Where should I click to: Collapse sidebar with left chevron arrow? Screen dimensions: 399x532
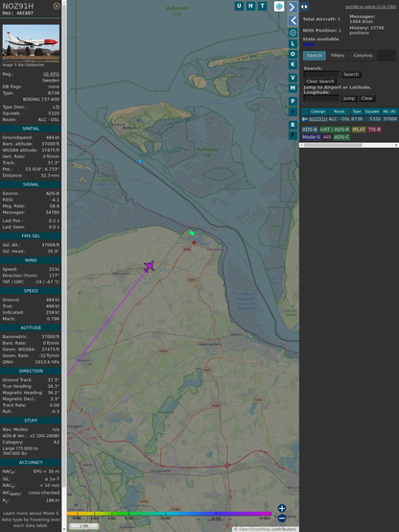pos(293,20)
